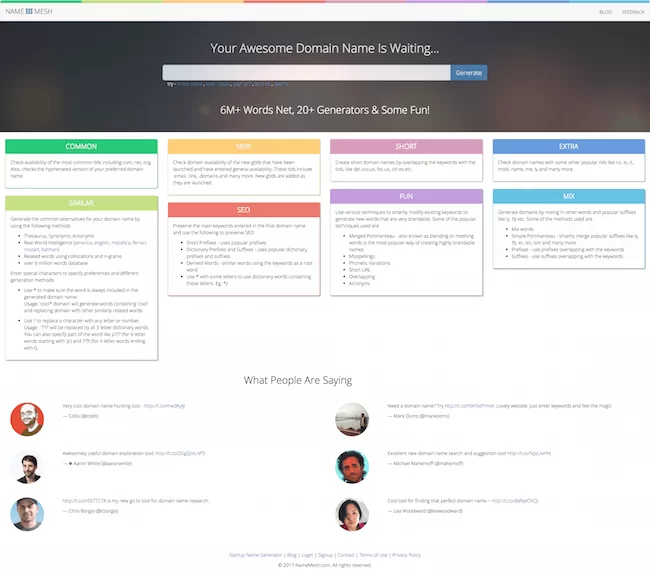This screenshot has height=572, width=650.
Task: Open the Signup footer link
Action: pos(325,555)
